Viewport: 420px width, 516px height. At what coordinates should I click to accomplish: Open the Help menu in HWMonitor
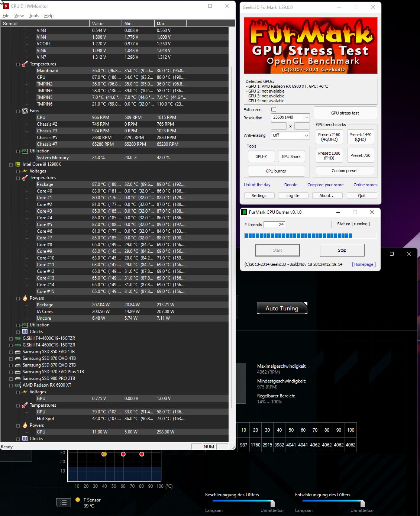click(x=49, y=16)
